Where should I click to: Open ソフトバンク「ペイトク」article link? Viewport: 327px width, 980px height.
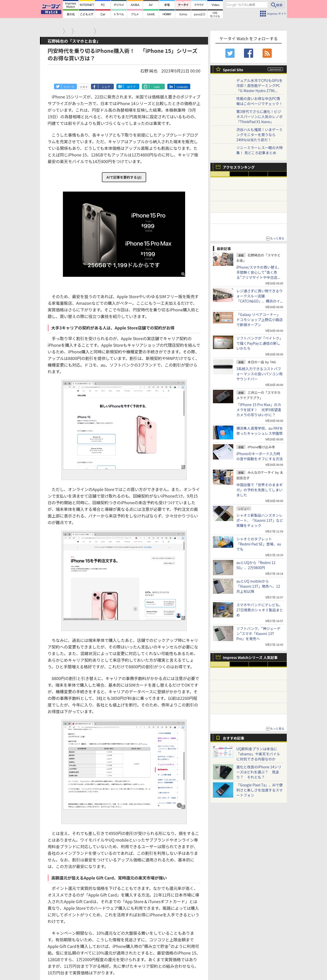259,343
